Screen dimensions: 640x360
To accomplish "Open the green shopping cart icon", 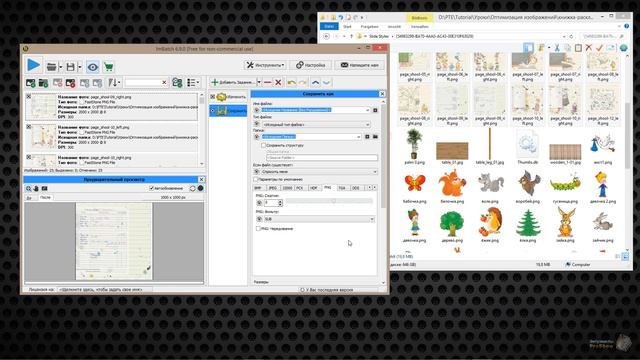I will click(109, 67).
